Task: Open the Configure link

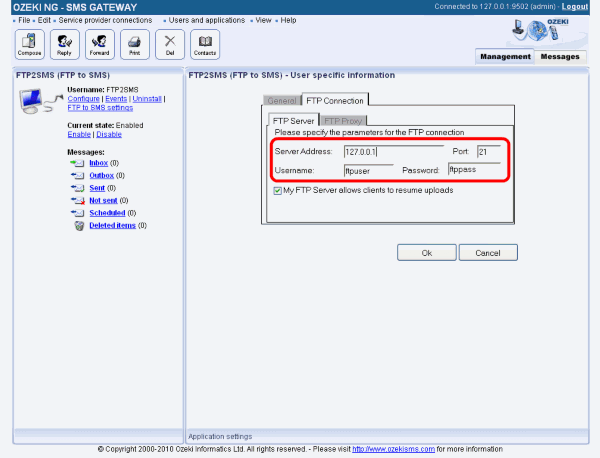Action: click(x=83, y=99)
